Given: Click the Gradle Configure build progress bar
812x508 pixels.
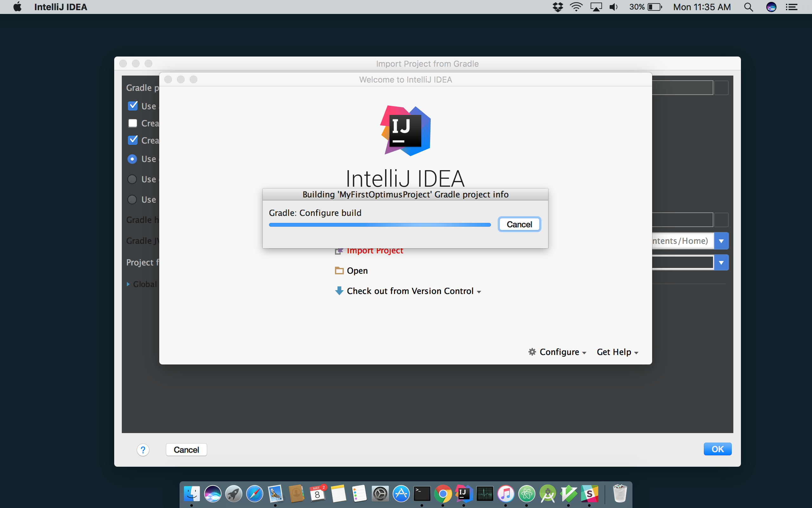Looking at the screenshot, I should pos(380,225).
